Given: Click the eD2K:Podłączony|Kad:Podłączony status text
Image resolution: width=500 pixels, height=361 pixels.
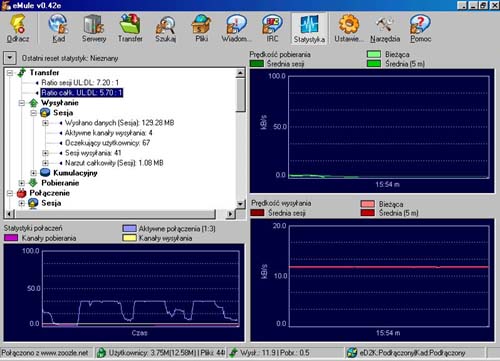Looking at the screenshot, I should click(412, 353).
